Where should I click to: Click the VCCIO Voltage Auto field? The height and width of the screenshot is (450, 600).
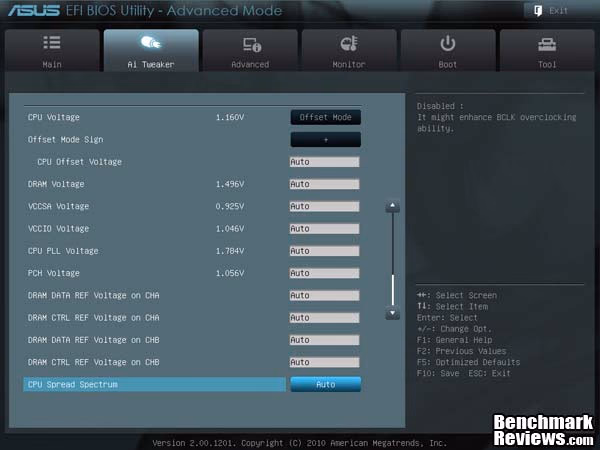click(324, 229)
